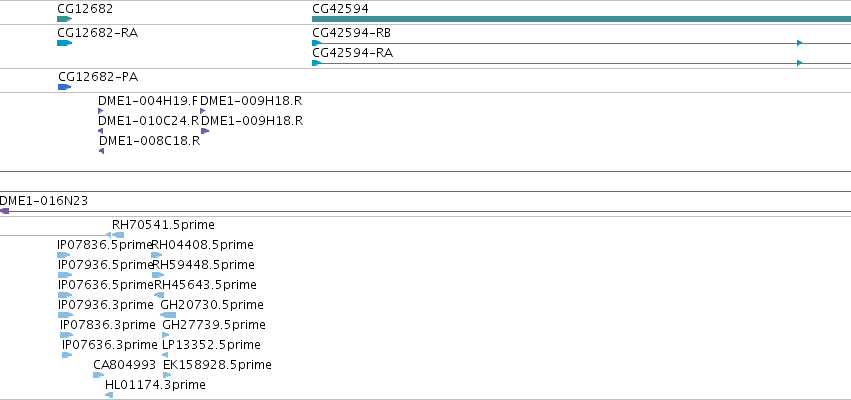Image resolution: width=851 pixels, height=400 pixels.
Task: Open the CG42594-RA transcript label
Action: point(353,53)
